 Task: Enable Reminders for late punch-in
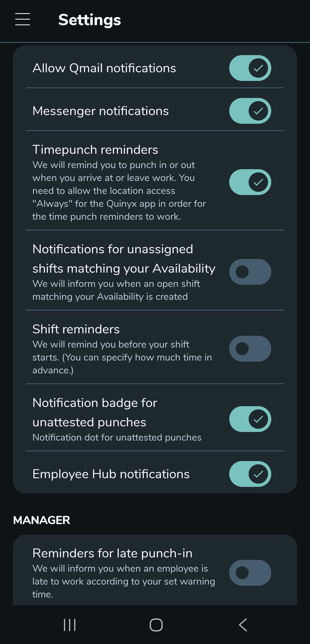[250, 573]
